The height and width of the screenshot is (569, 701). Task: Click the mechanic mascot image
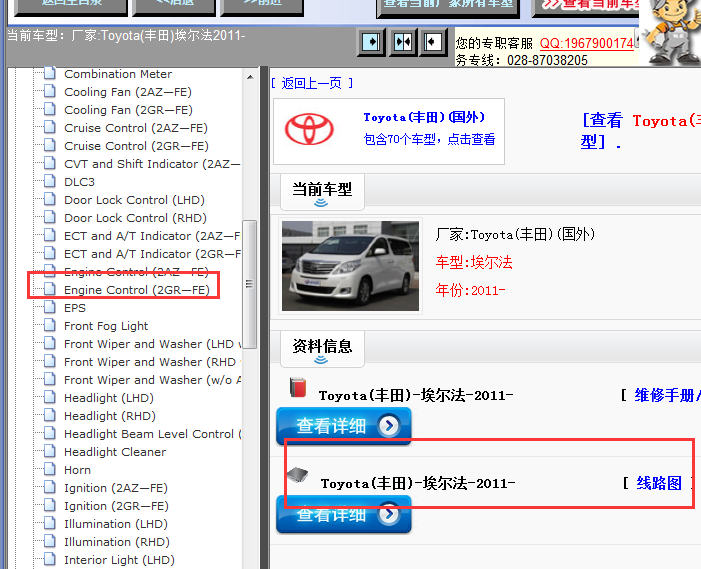(x=671, y=31)
